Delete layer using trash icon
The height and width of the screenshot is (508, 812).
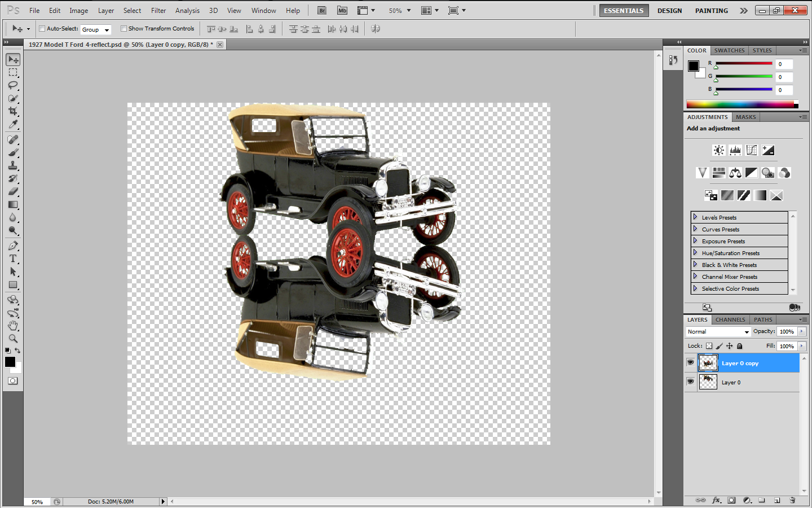[792, 500]
